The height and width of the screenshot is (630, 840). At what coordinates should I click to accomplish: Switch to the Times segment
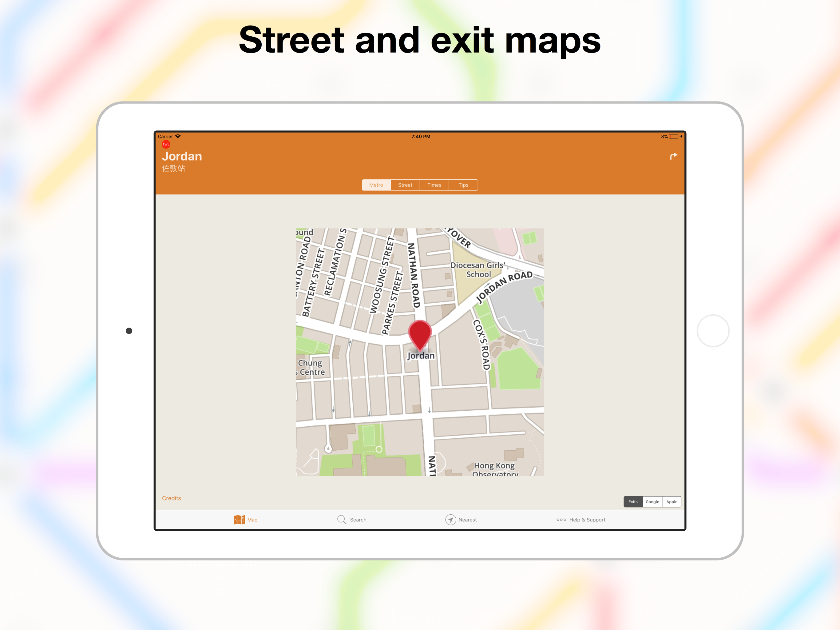pyautogui.click(x=434, y=185)
